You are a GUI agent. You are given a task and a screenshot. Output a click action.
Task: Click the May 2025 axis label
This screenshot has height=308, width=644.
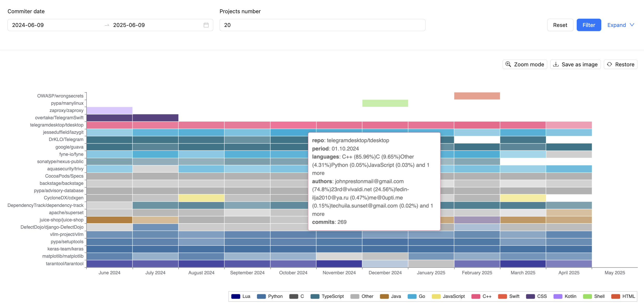pyautogui.click(x=615, y=273)
